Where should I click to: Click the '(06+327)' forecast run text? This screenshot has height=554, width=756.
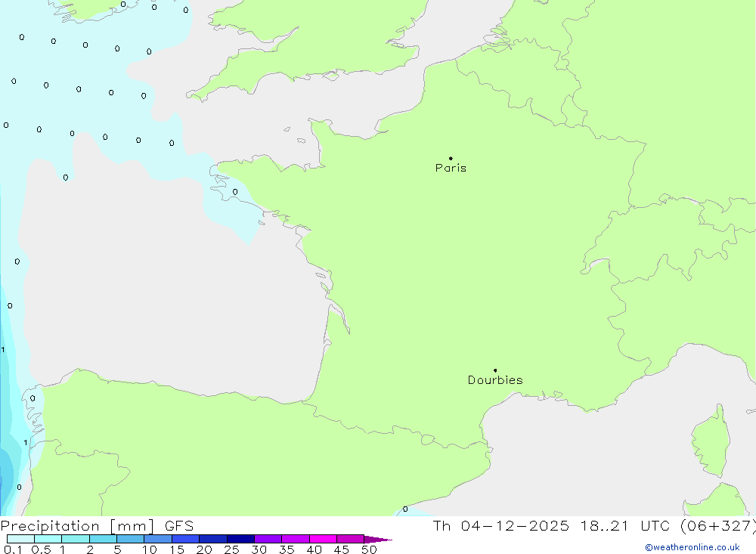[x=718, y=525]
